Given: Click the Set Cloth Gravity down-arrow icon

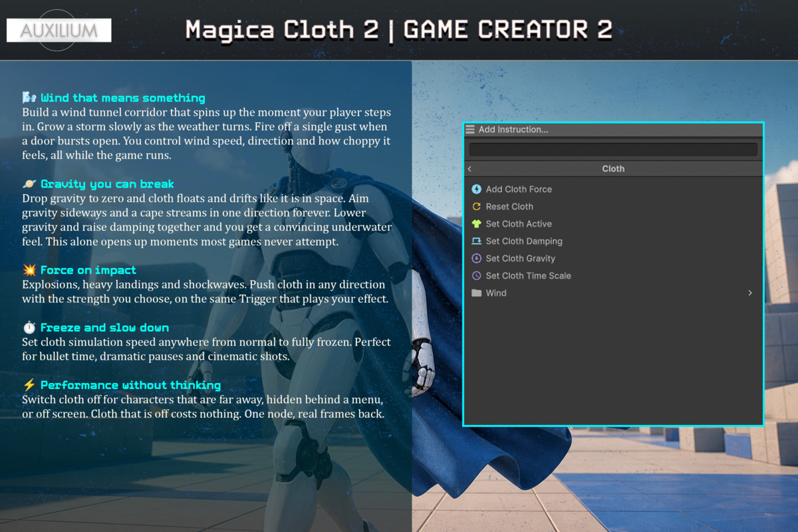Looking at the screenshot, I should click(x=476, y=259).
